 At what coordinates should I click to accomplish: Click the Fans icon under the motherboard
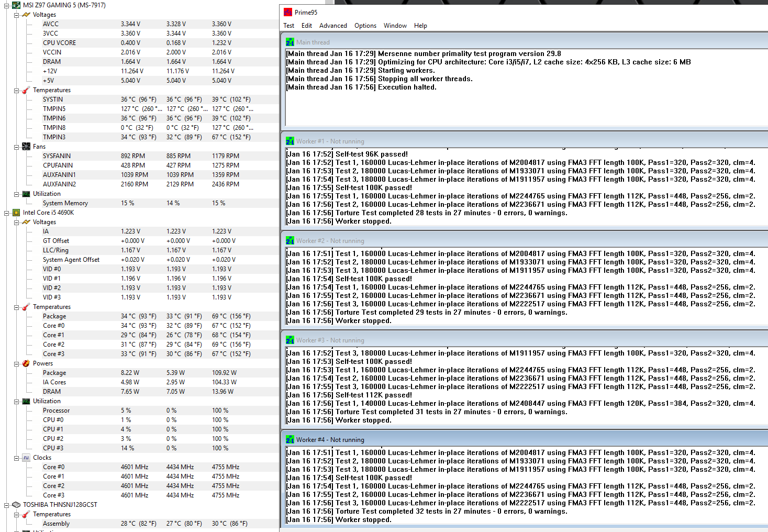pos(26,147)
